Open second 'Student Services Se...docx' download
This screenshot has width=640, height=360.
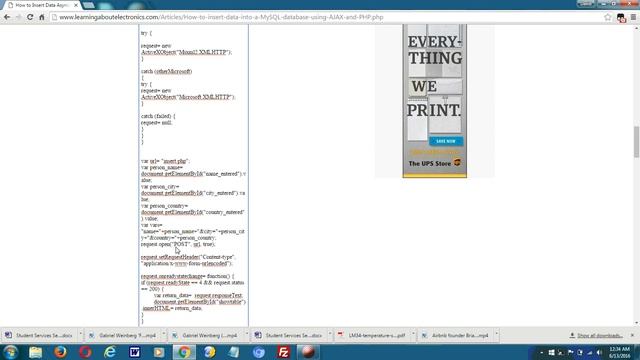pos(289,336)
